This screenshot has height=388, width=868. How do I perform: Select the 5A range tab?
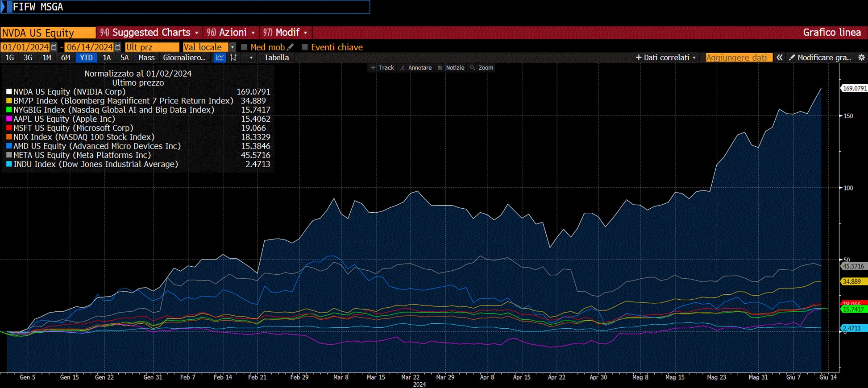pyautogui.click(x=125, y=58)
